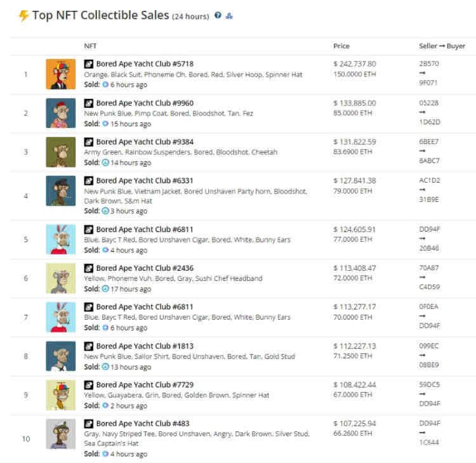Click the help question mark icon

tap(218, 15)
